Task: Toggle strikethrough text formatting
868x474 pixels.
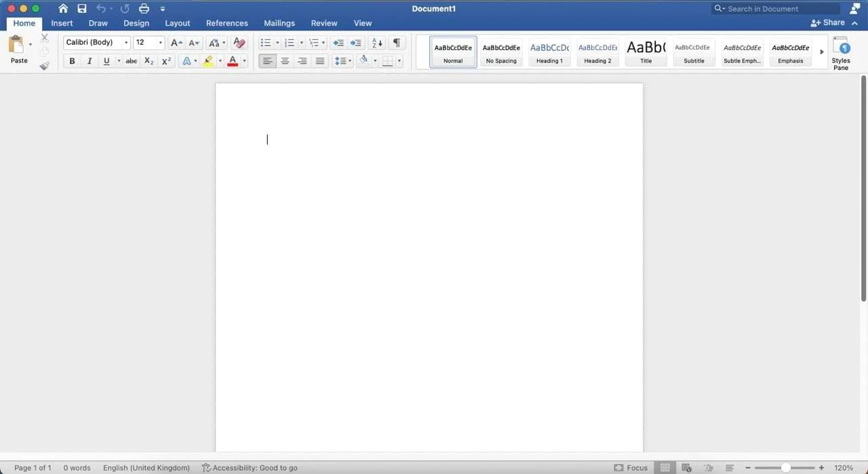Action: tap(132, 61)
